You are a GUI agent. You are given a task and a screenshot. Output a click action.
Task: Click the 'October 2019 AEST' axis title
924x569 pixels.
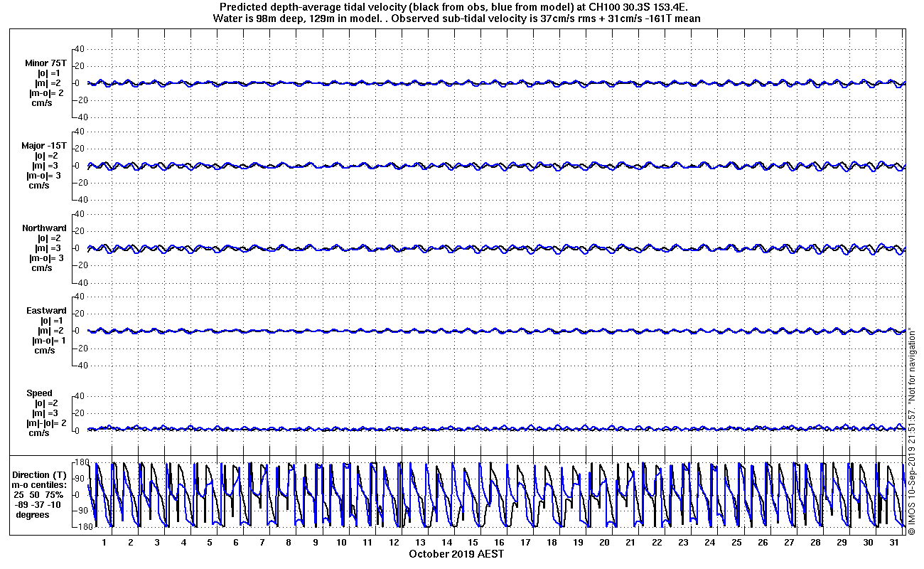456,553
